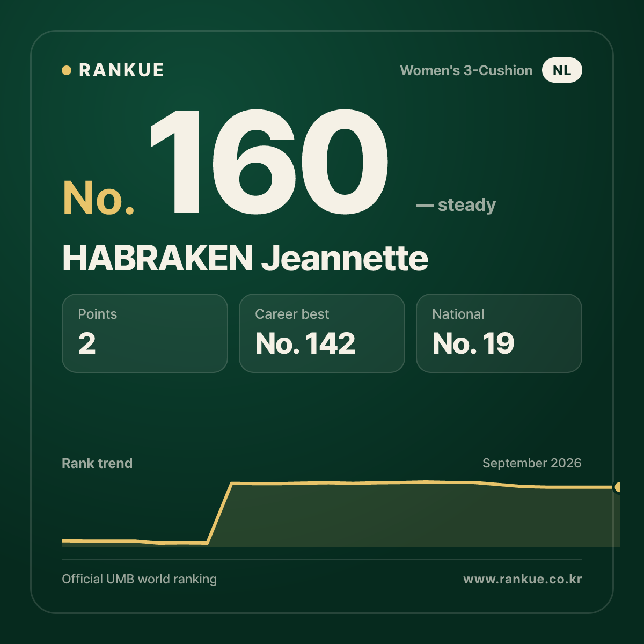644x644 pixels.
Task: Open the National No. 19 card
Action: [x=499, y=333]
